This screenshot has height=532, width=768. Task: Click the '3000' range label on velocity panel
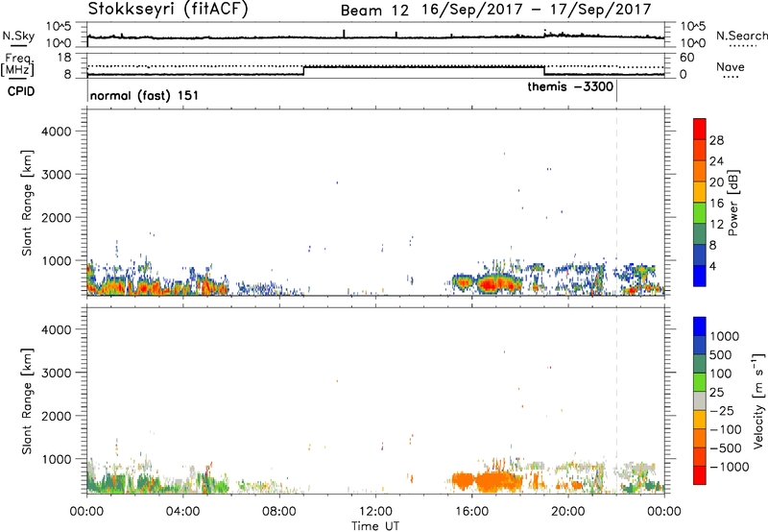pos(57,373)
